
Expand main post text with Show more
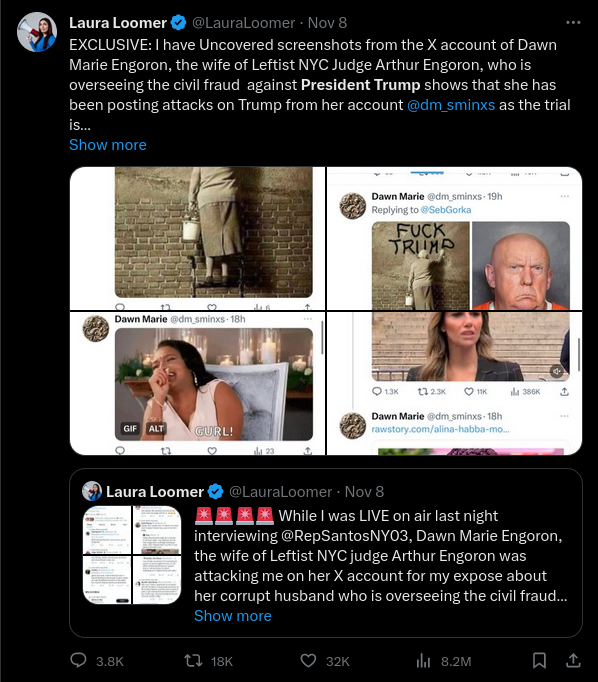(x=108, y=145)
